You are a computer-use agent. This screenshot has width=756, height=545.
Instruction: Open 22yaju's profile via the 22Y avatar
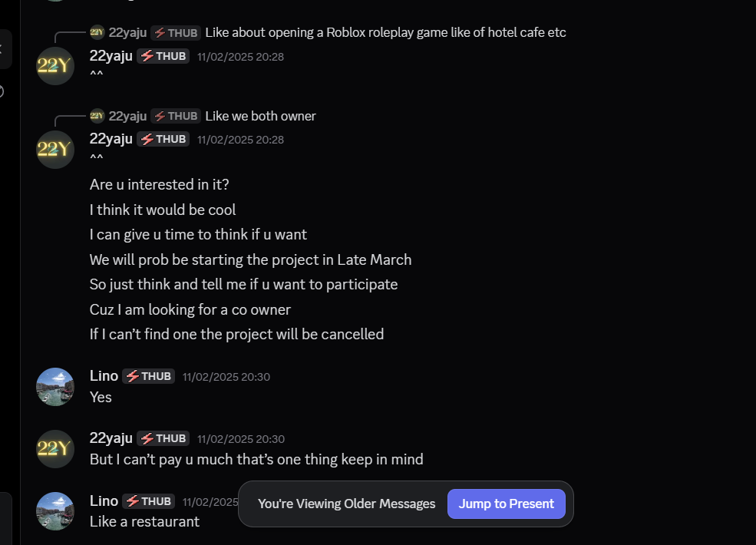[x=54, y=66]
